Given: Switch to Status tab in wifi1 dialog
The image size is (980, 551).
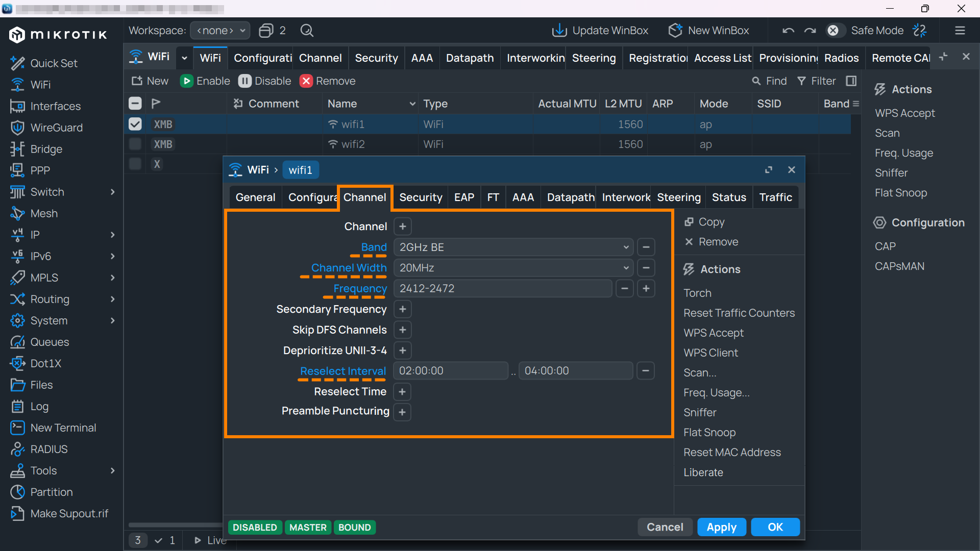Looking at the screenshot, I should pyautogui.click(x=729, y=197).
